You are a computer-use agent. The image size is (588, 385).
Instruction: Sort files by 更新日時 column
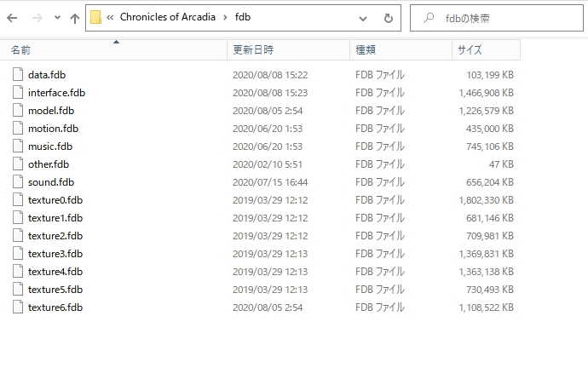tap(252, 50)
